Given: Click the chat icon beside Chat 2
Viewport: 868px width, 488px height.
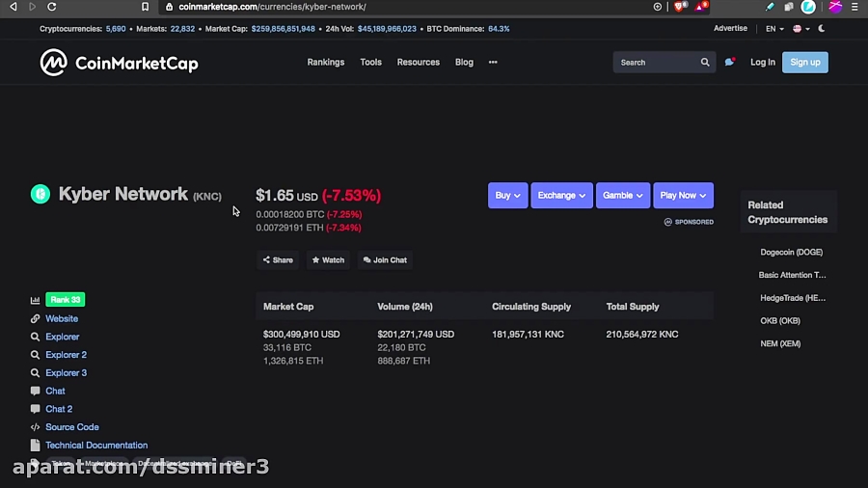Looking at the screenshot, I should tap(35, 409).
